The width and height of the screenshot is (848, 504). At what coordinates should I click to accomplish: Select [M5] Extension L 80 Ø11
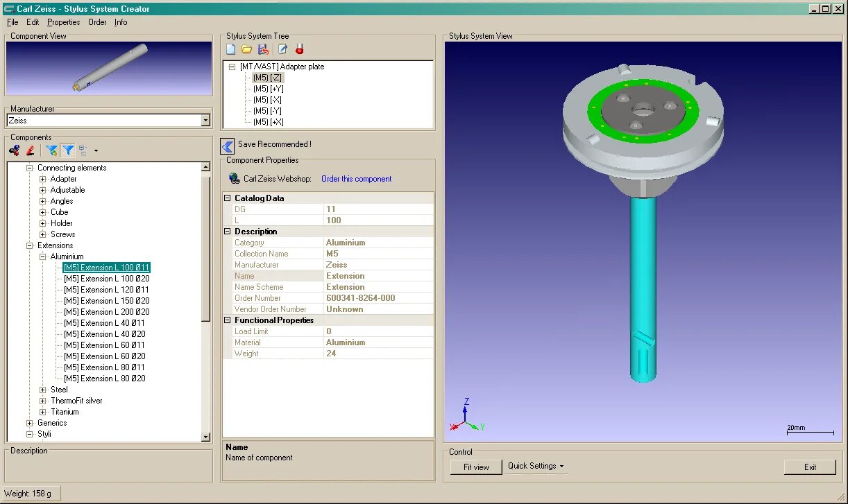(105, 367)
